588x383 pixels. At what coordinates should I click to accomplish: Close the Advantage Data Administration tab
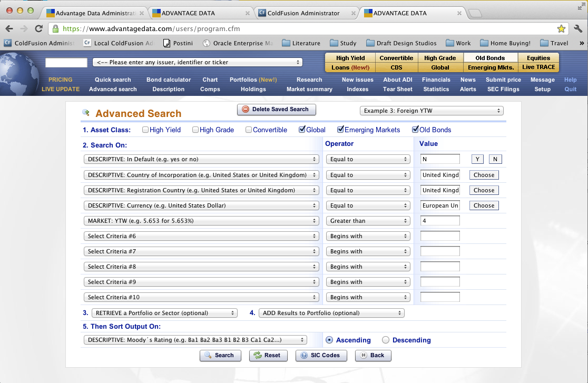[141, 13]
